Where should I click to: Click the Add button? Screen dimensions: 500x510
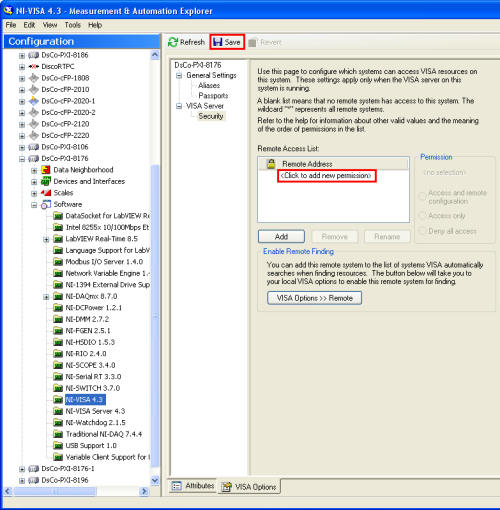(281, 237)
